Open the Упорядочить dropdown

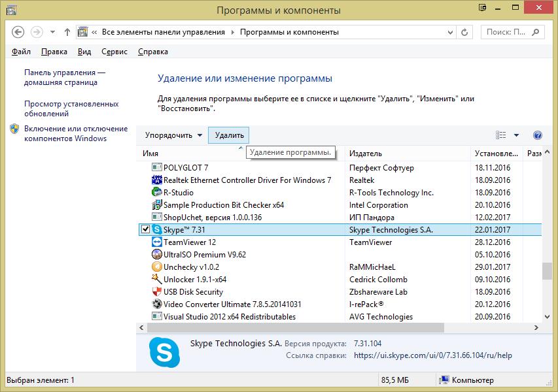[x=173, y=135]
